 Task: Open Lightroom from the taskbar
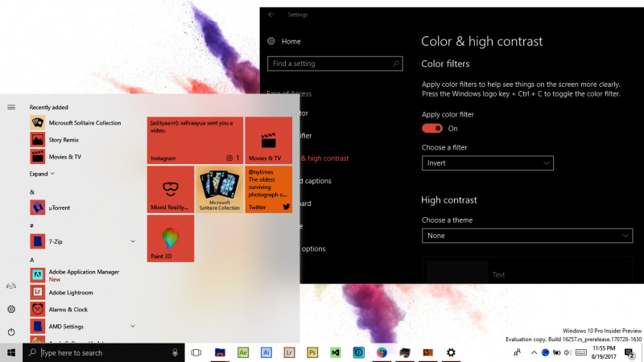(x=289, y=352)
